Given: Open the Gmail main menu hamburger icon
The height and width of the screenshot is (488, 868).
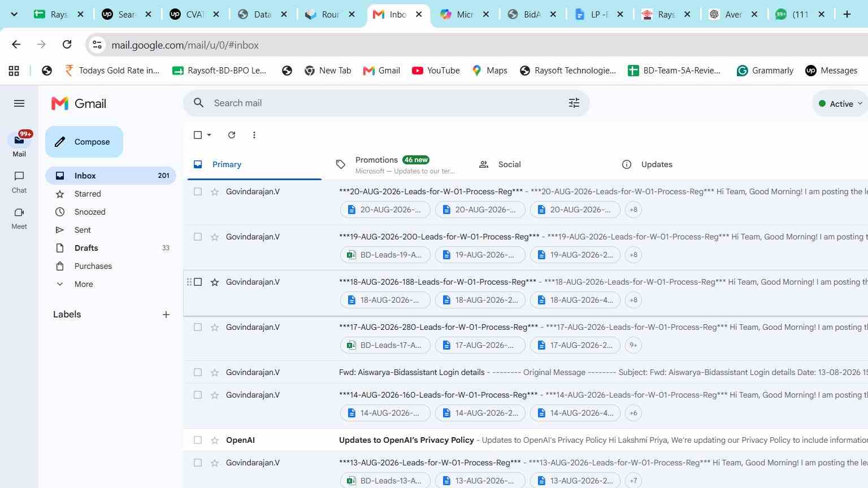Looking at the screenshot, I should pos(19,103).
